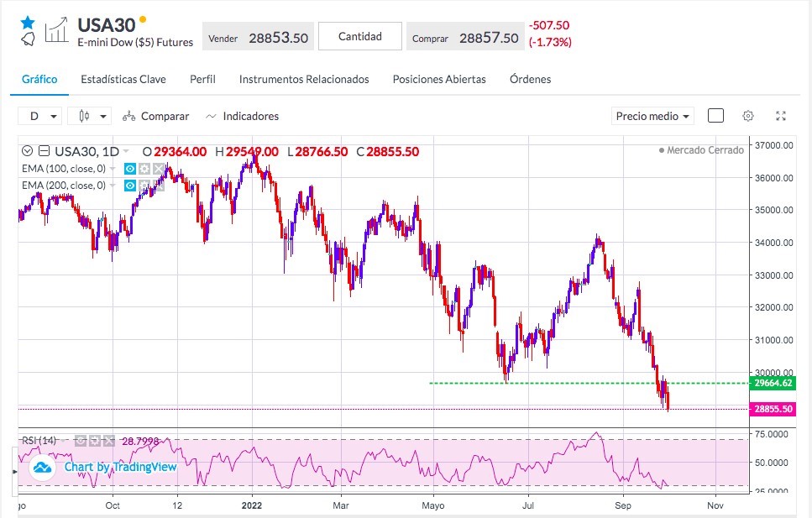
Task: Click the Comparar compare button
Action: [156, 116]
